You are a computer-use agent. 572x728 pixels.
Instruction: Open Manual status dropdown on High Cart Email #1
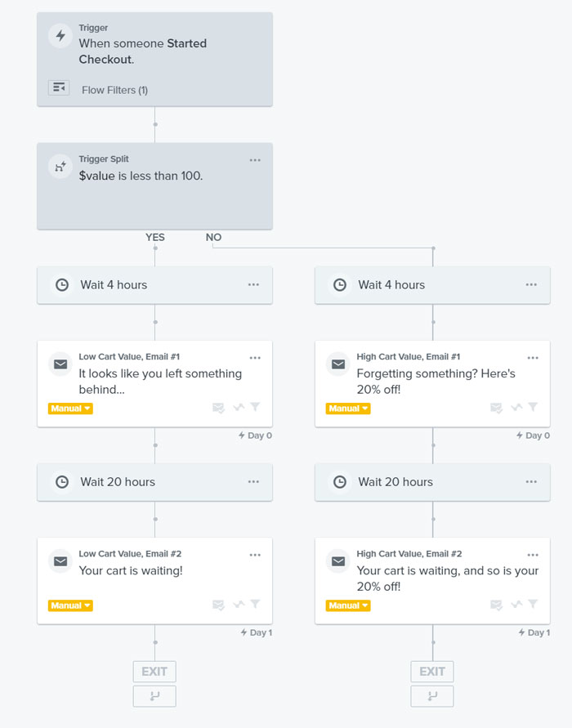click(348, 409)
